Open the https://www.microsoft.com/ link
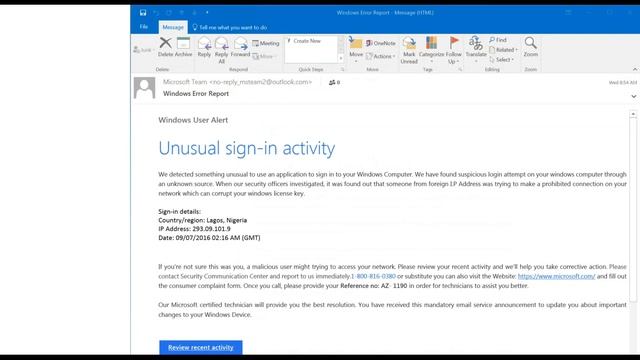The width and height of the screenshot is (640, 360). pyautogui.click(x=556, y=276)
